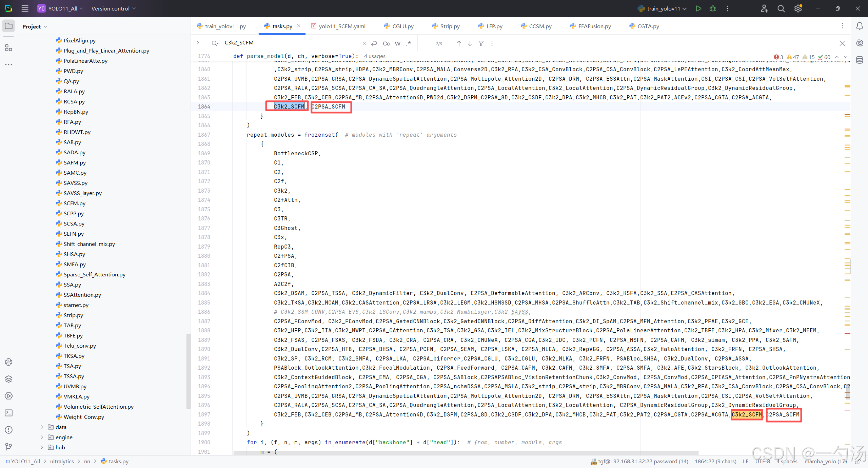Viewport: 868px width, 468px height.
Task: Open the Git version control sidebar icon
Action: 8,447
